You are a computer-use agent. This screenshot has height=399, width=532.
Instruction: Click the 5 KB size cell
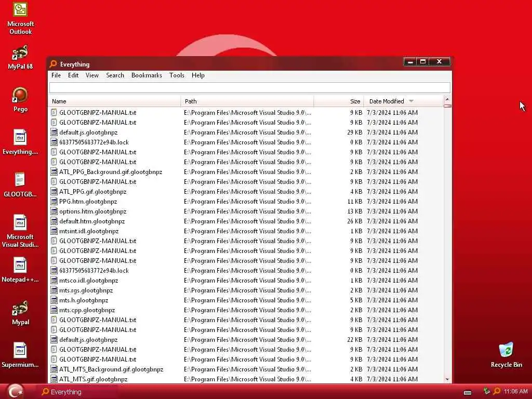pos(356,300)
